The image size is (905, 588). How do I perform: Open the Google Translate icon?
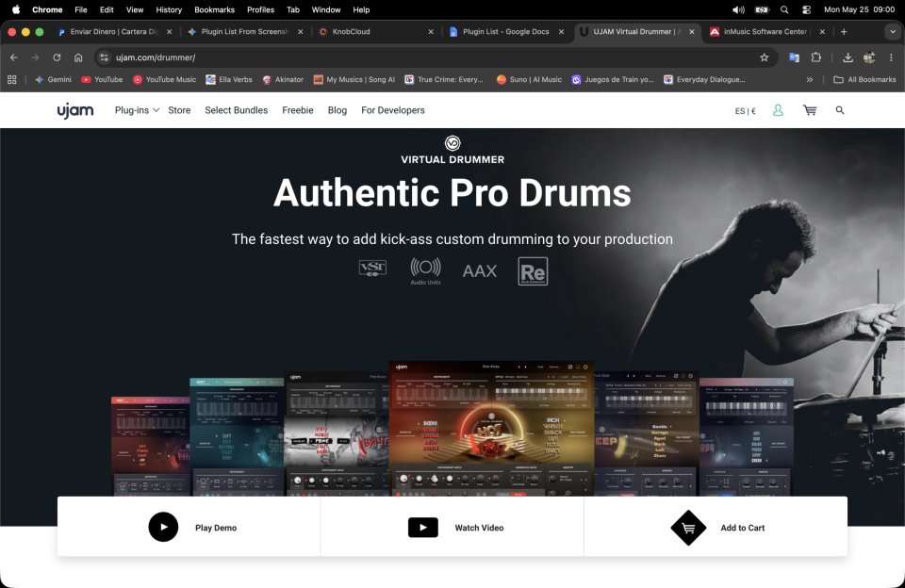pyautogui.click(x=794, y=57)
